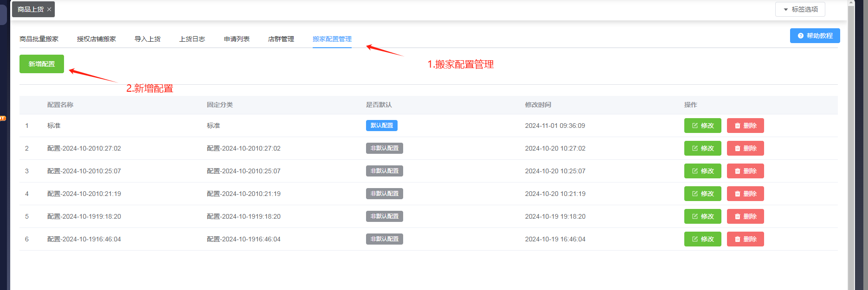Edit configuration 配置-2024-10-1916:46:04
The image size is (868, 290).
[x=702, y=239]
